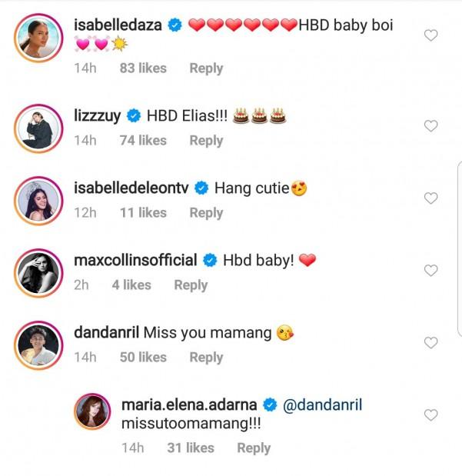The width and height of the screenshot is (462, 476).
Task: Heart maria.elena.adarna's reply comment
Action: (431, 415)
